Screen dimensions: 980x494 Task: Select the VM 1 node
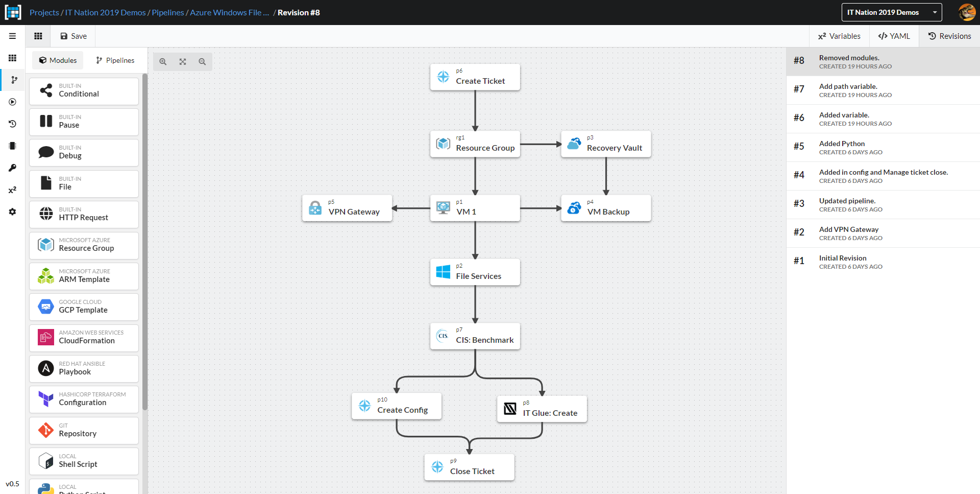(x=475, y=208)
